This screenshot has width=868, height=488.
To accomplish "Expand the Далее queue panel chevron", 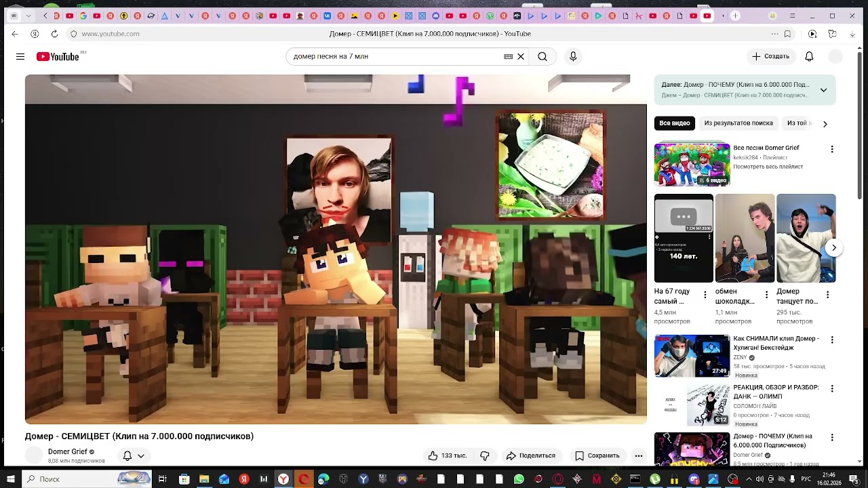I will point(823,90).
